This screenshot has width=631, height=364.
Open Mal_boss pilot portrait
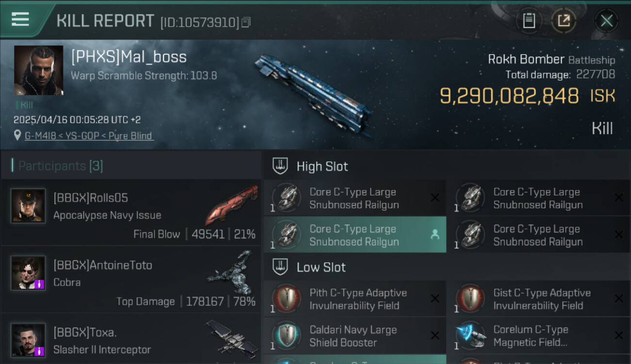[x=38, y=70]
